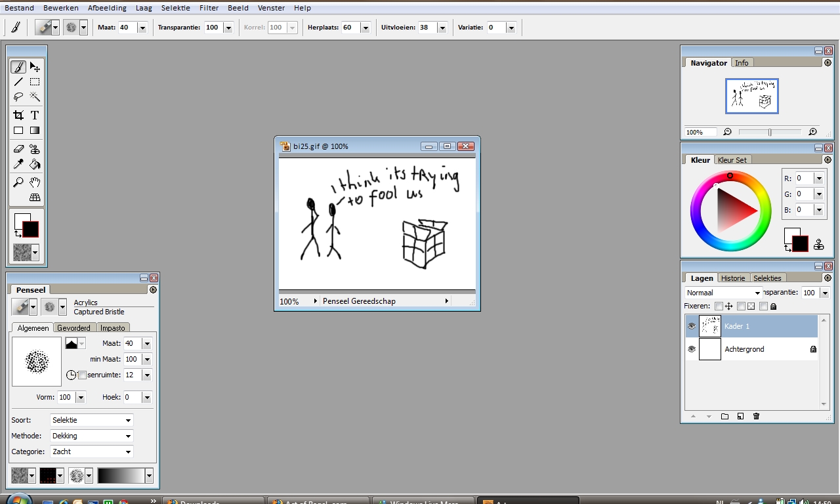Select the Text tool
This screenshot has height=504, width=840.
coord(35,115)
